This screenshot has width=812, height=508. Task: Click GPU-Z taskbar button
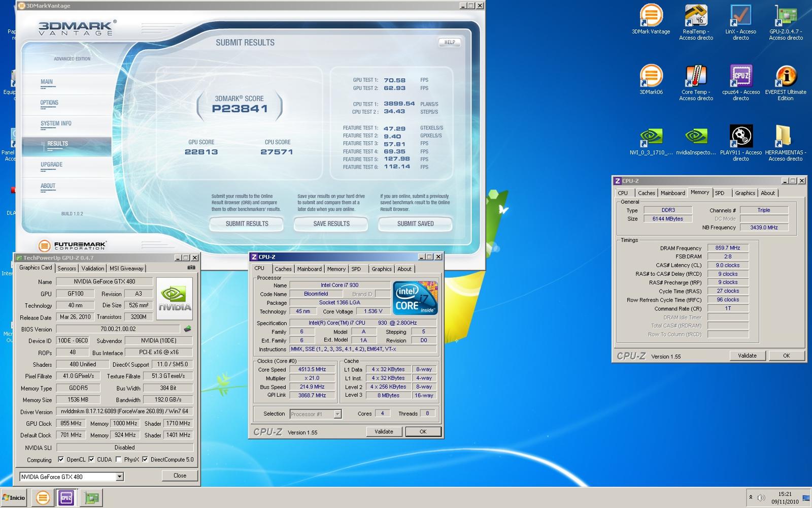[91, 498]
